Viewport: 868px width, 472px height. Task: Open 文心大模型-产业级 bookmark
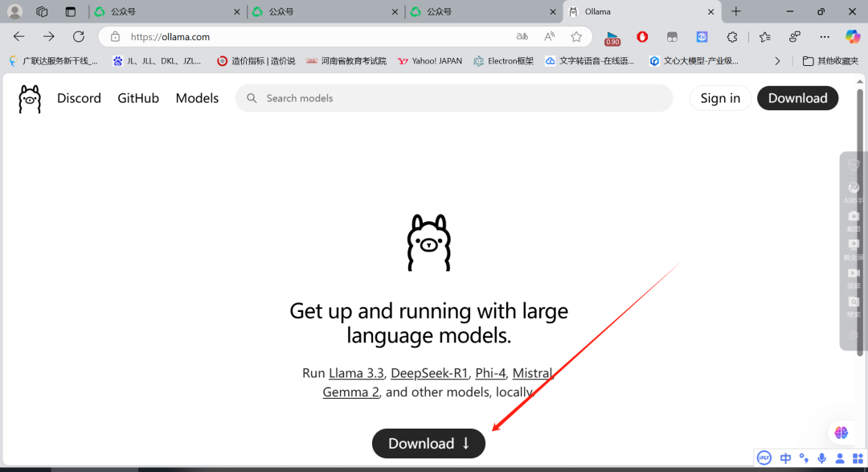(x=694, y=61)
